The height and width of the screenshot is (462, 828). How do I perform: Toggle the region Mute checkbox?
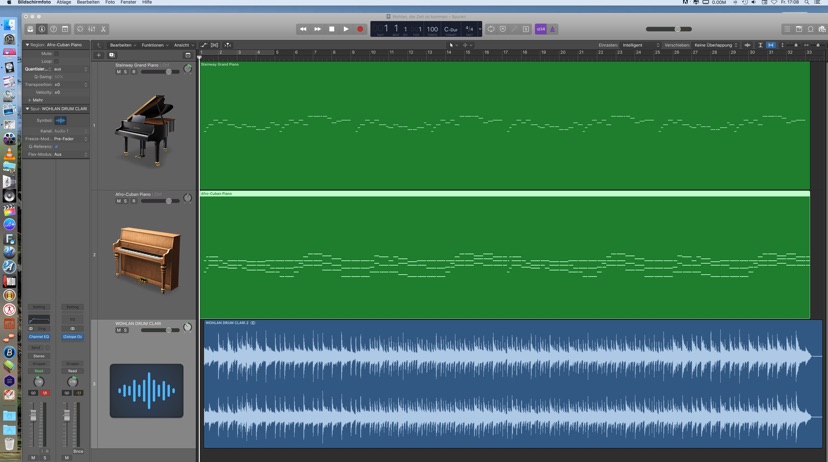[57, 53]
